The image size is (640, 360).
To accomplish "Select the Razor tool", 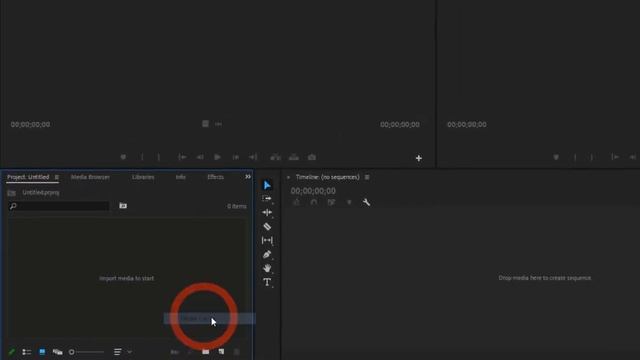I will [x=267, y=227].
